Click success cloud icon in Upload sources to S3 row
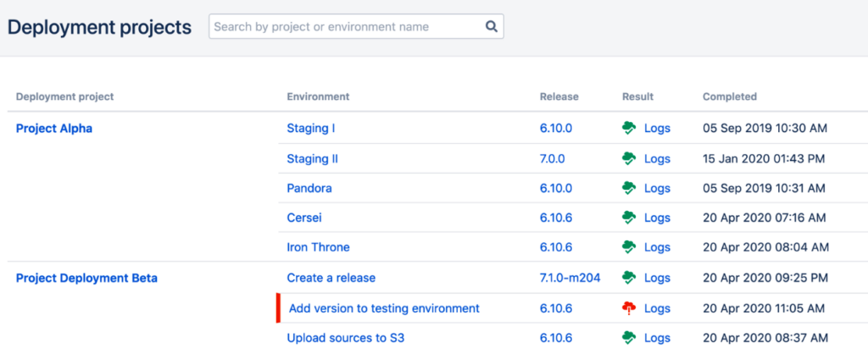868x348 pixels. (629, 338)
